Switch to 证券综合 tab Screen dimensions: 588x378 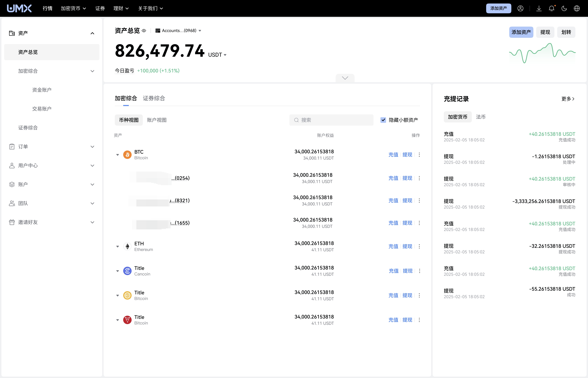coord(154,98)
